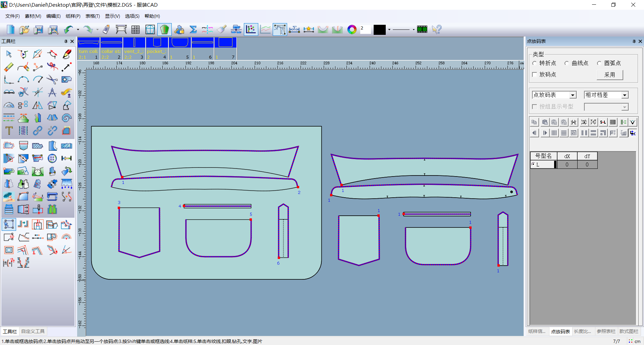The image size is (644, 345).
Task: Expand the undo history dropdown arrow
Action: (x=78, y=29)
